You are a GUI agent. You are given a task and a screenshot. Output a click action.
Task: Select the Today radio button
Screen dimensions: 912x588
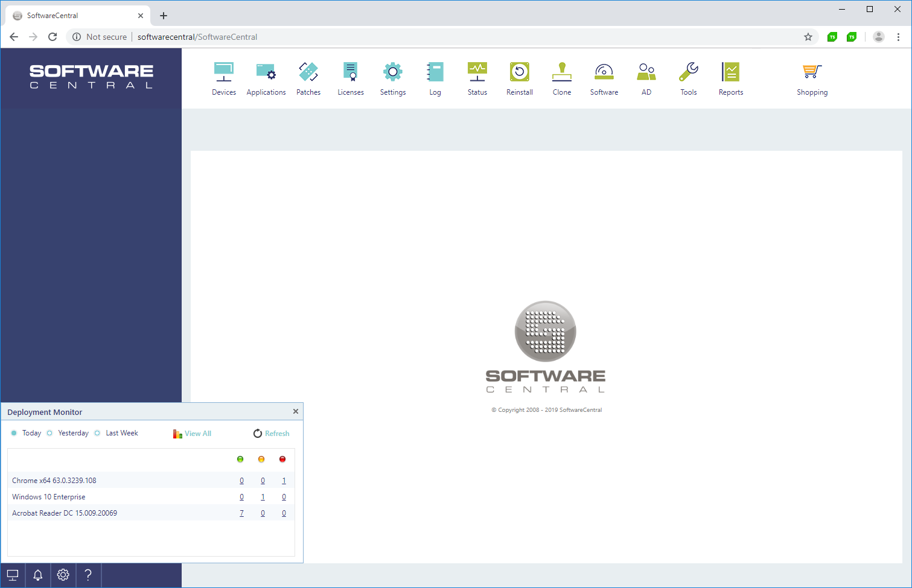[x=14, y=433]
